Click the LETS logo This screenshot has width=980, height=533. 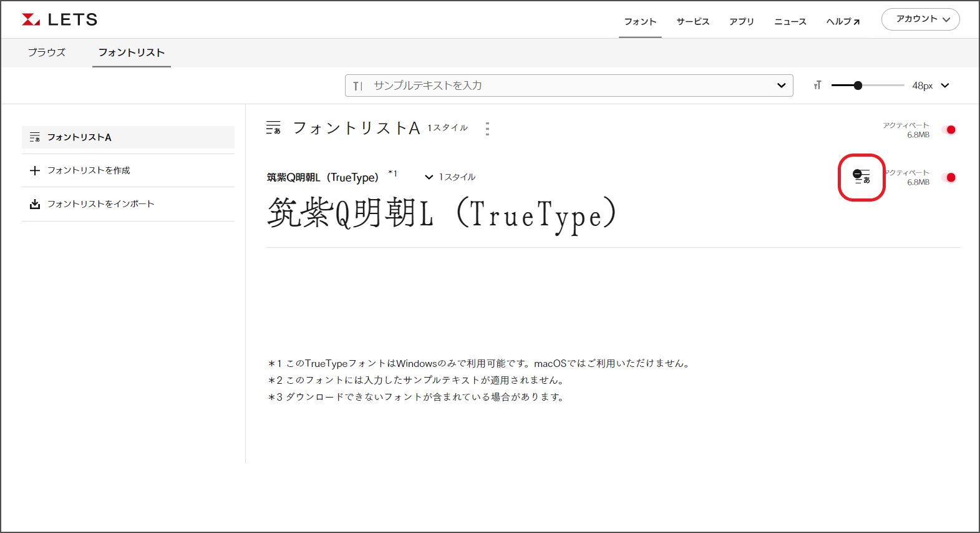point(59,19)
